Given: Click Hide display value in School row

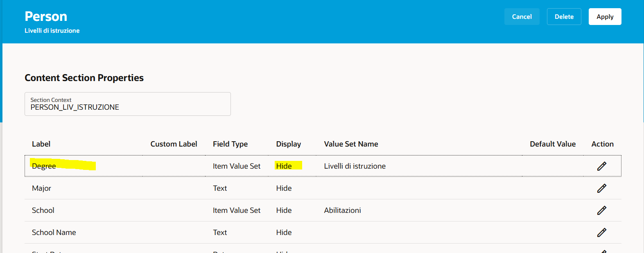Looking at the screenshot, I should tap(284, 210).
